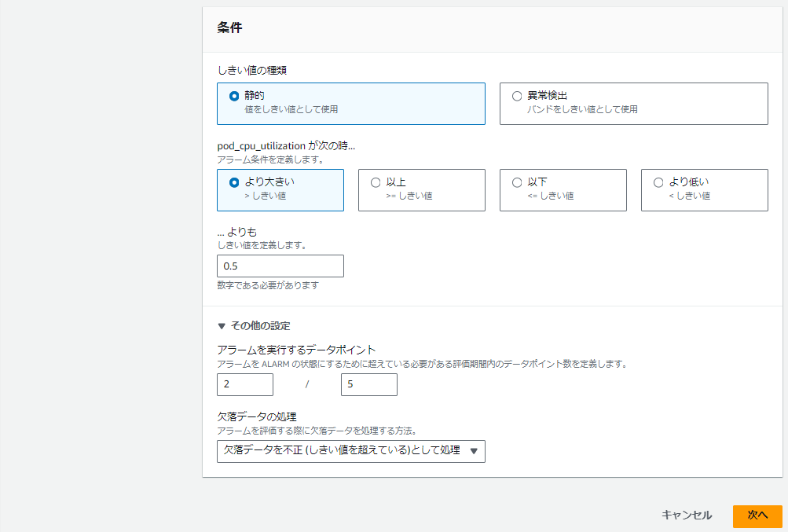Select the 異常検出 threshold type option

[634, 104]
